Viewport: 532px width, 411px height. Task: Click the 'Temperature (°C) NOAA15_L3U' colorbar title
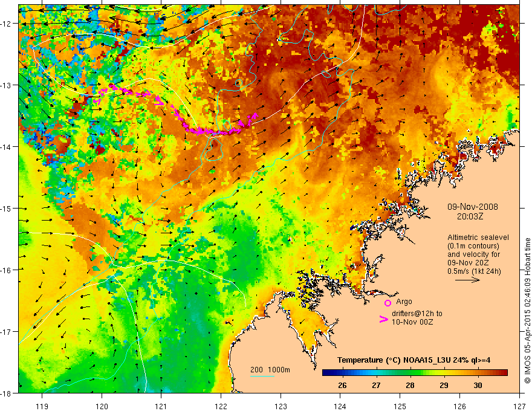(x=394, y=360)
